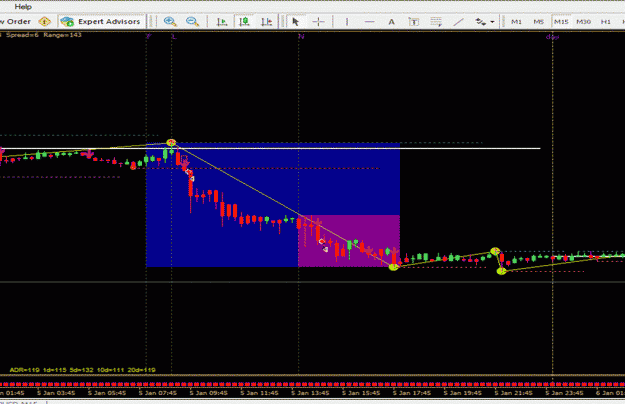Switch to the M5 timeframe
The width and height of the screenshot is (625, 404).
click(539, 22)
